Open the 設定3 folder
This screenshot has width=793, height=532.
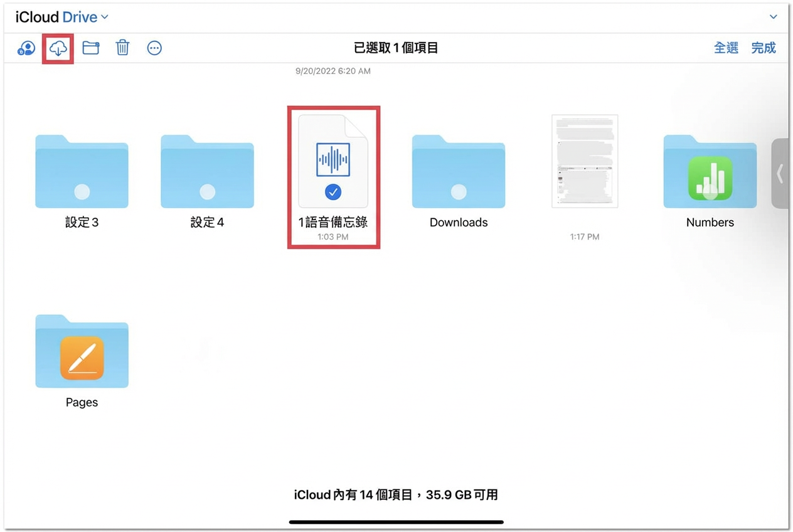pyautogui.click(x=82, y=171)
